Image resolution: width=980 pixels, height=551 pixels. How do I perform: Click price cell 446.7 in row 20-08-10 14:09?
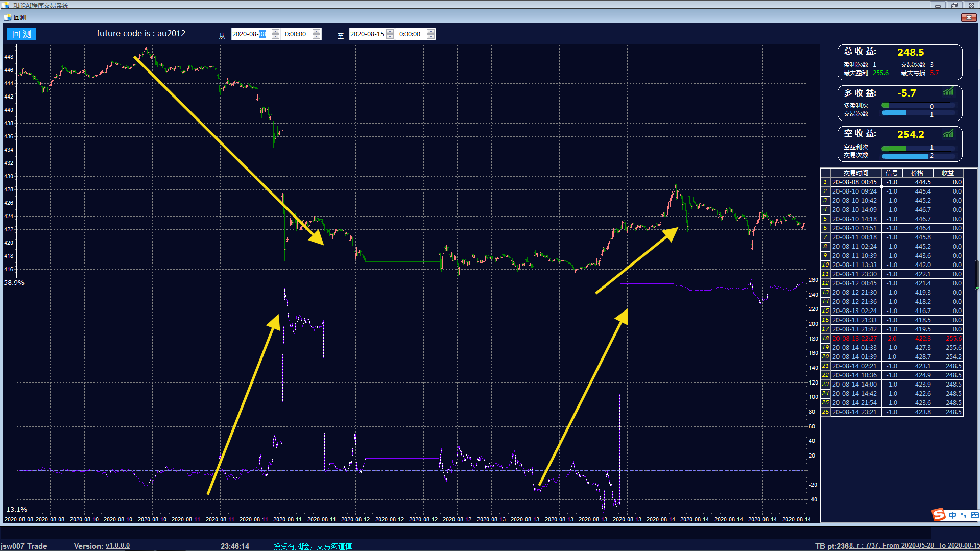pyautogui.click(x=917, y=210)
